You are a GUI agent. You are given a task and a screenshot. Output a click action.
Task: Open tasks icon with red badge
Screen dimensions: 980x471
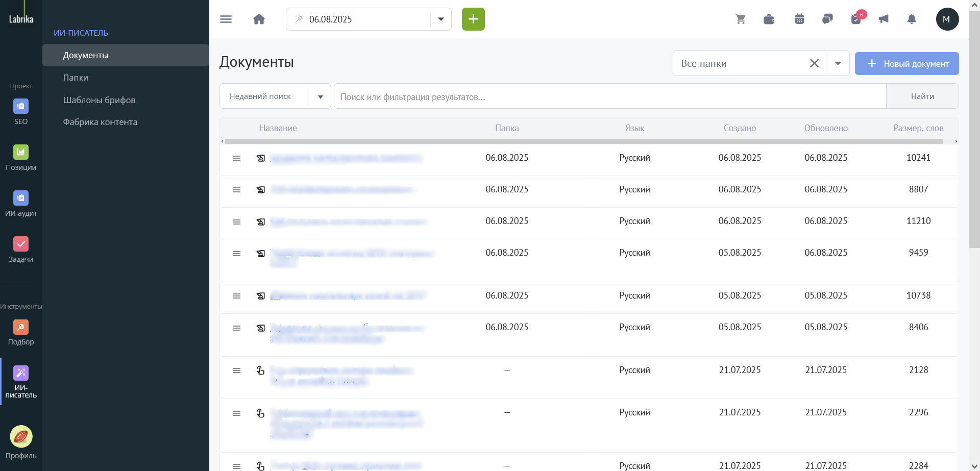pyautogui.click(x=856, y=19)
